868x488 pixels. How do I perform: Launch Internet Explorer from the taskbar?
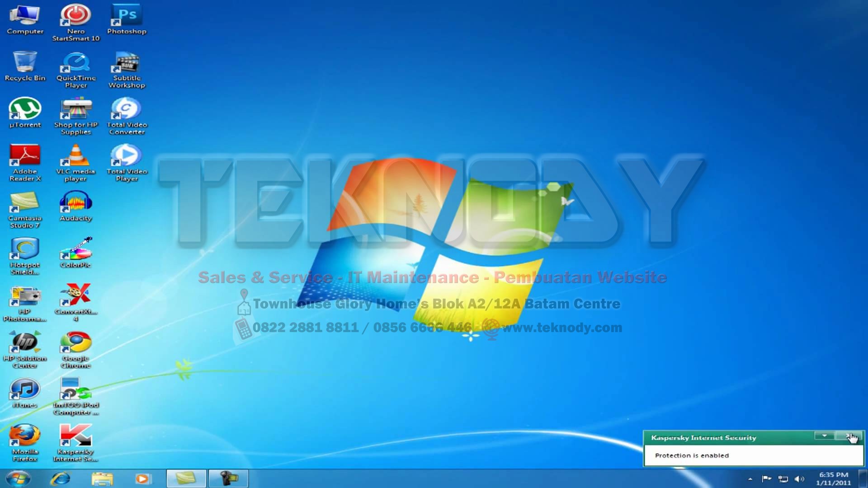click(61, 478)
